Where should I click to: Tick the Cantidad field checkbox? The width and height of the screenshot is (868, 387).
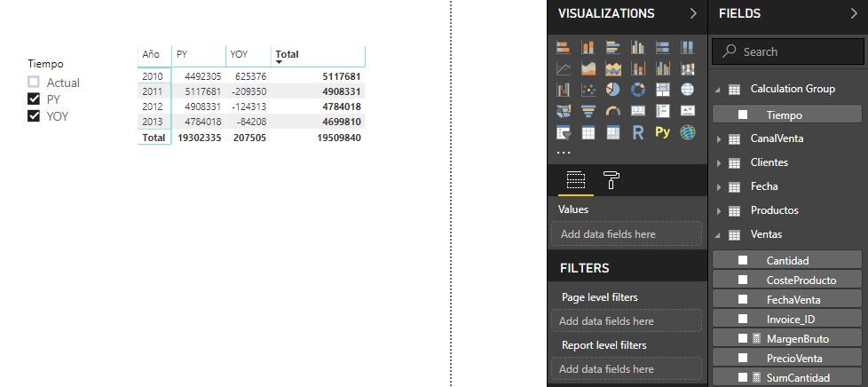(x=743, y=260)
